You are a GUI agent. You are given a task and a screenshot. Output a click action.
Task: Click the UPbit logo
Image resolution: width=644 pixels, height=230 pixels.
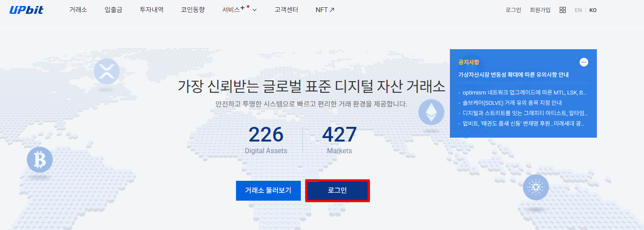coord(26,10)
